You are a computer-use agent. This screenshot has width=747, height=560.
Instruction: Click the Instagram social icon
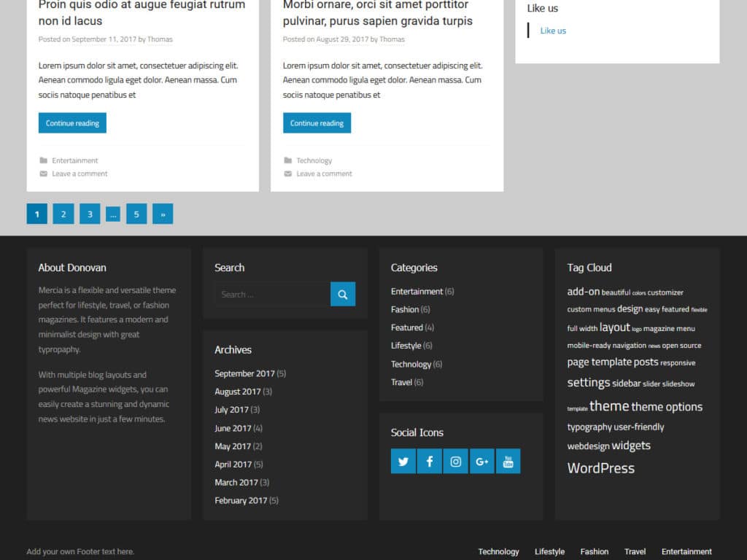click(455, 461)
